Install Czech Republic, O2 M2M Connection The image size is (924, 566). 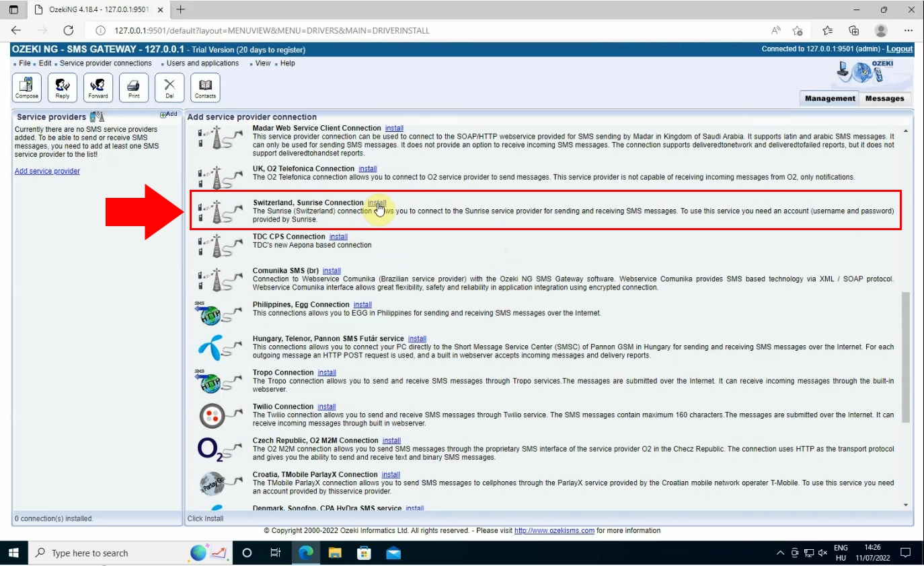click(x=391, y=441)
